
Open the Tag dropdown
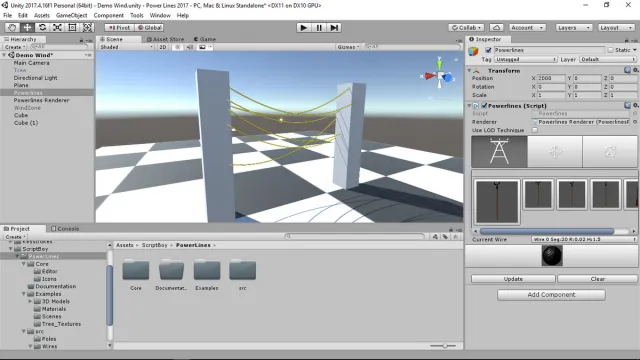[x=525, y=59]
